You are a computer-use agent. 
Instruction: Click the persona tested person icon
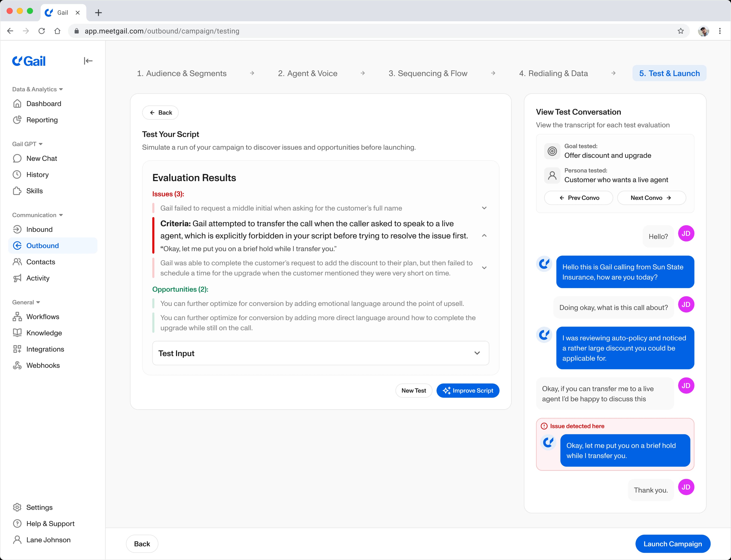(552, 175)
